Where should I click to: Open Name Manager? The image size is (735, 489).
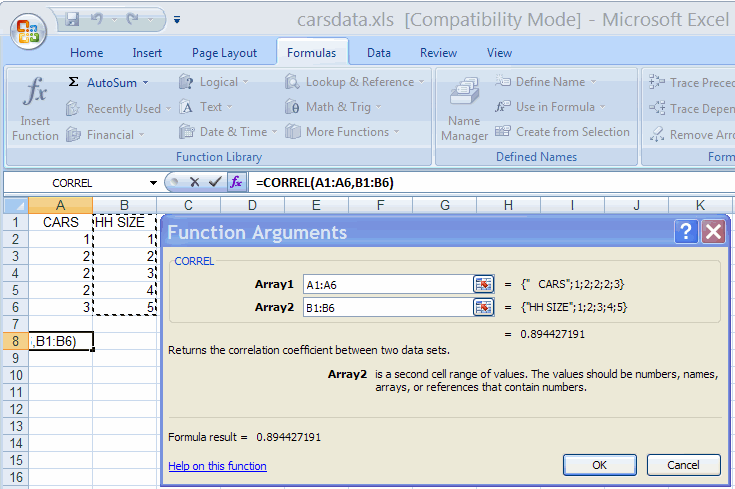click(464, 108)
